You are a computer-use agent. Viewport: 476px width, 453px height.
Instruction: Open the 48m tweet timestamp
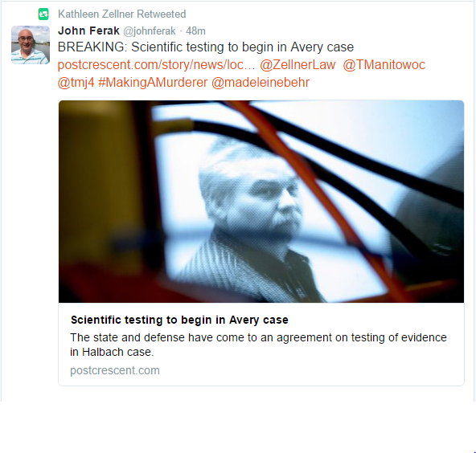coord(195,31)
